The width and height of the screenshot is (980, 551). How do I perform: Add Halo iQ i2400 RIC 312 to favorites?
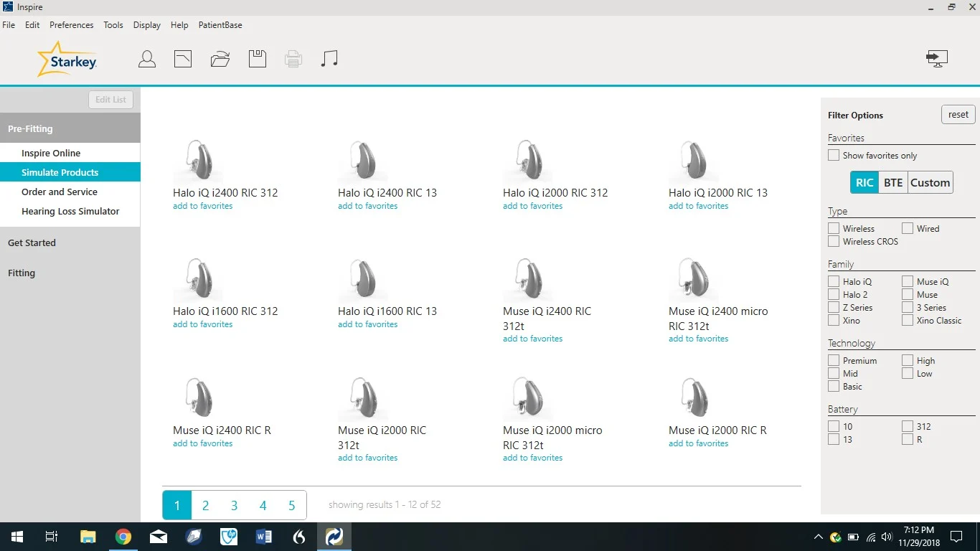(x=203, y=206)
